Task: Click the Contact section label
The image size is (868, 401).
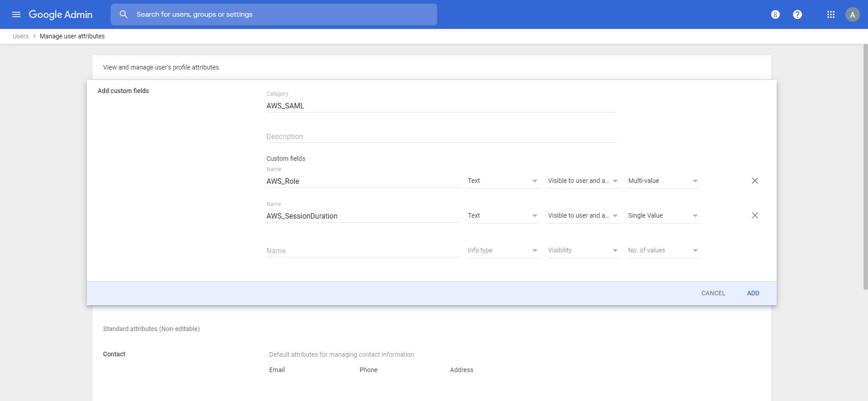Action: (x=114, y=354)
